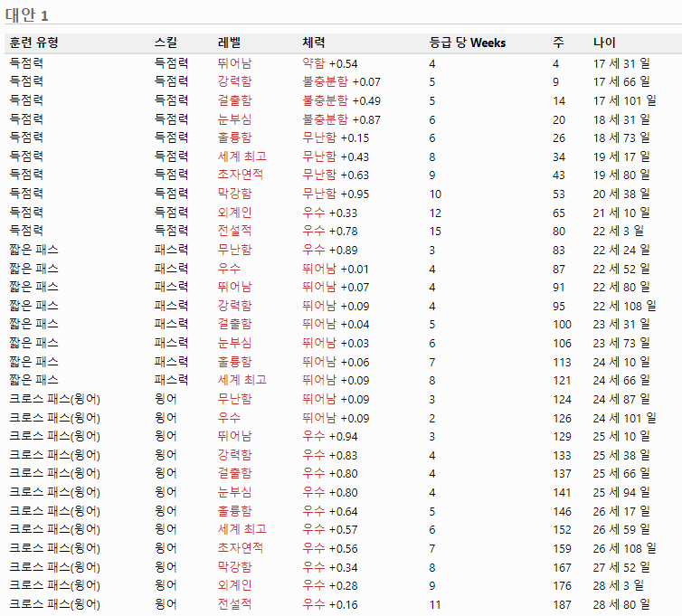Click the week total 65
This screenshot has width=682, height=616.
click(559, 213)
